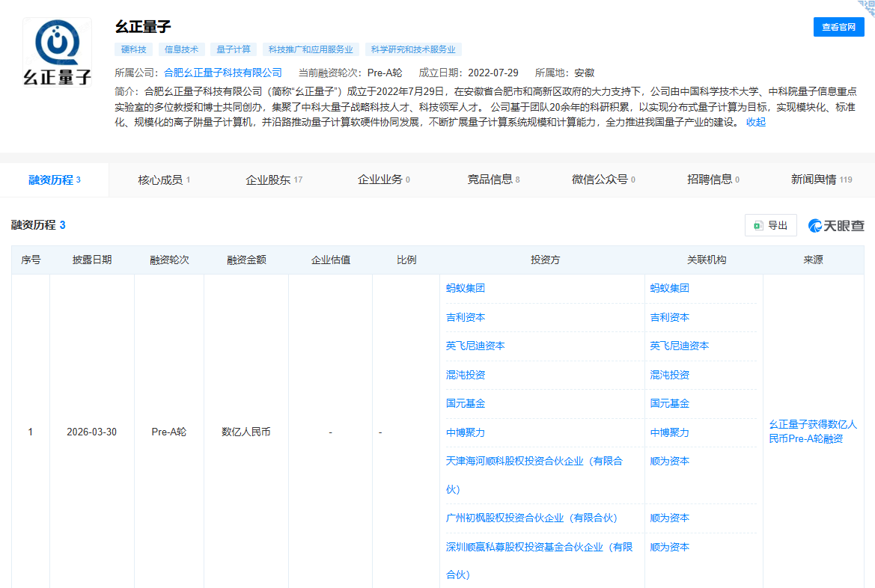
Task: Open the 合肥幺正量子科技有限公司 company link
Action: 222,73
